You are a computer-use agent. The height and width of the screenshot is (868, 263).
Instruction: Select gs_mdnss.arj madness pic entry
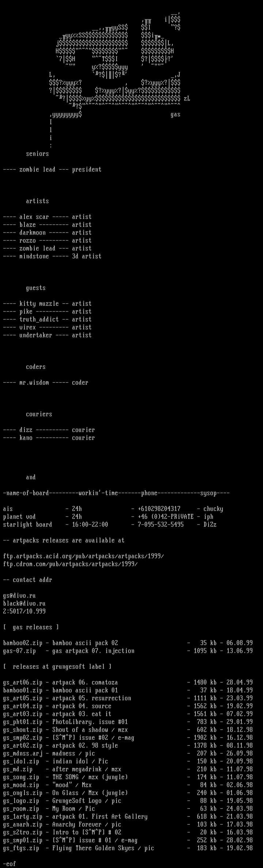point(128,753)
